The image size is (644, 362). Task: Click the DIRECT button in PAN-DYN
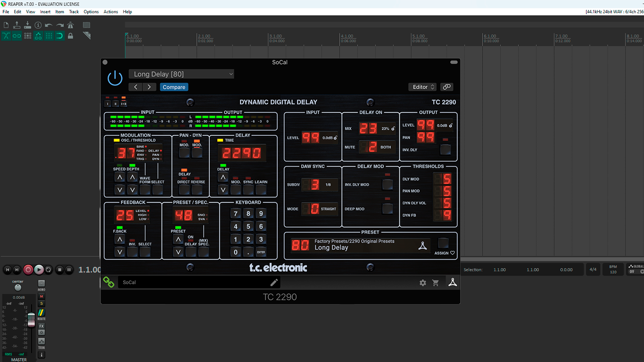click(184, 190)
